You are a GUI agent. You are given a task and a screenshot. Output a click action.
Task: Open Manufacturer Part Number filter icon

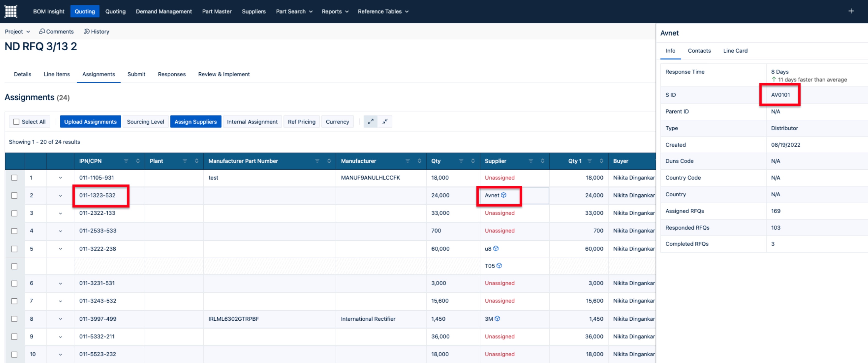pyautogui.click(x=317, y=161)
